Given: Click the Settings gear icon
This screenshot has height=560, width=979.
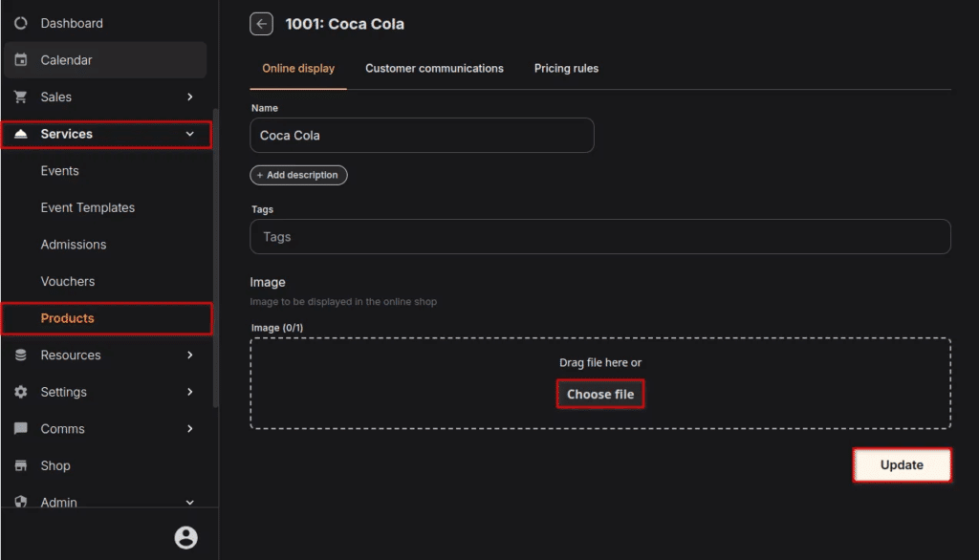Looking at the screenshot, I should click(21, 392).
